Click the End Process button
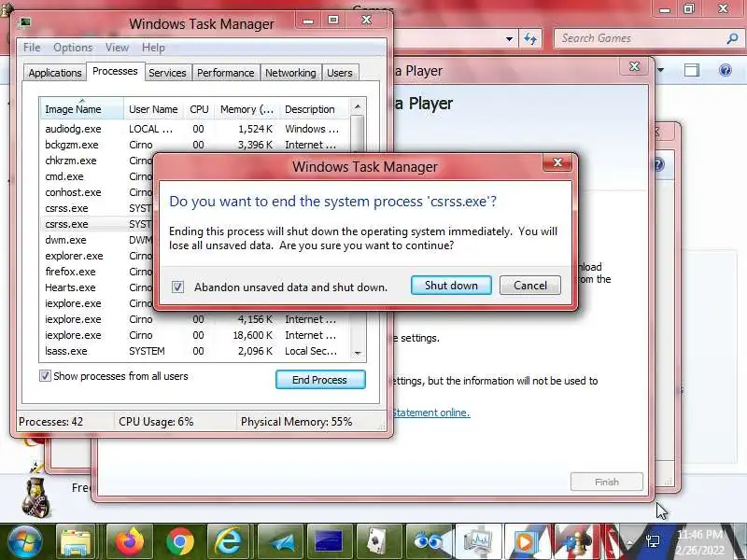747x560 pixels. 320,380
